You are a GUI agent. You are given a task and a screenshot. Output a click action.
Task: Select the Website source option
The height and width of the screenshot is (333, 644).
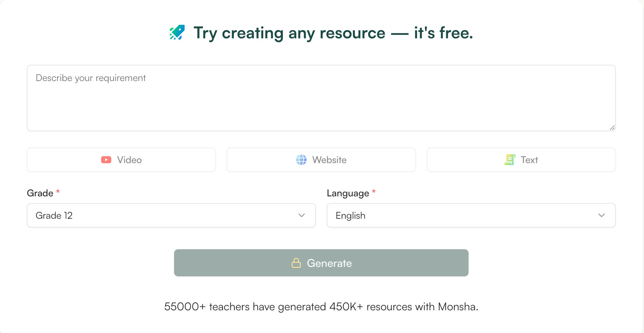(x=321, y=160)
